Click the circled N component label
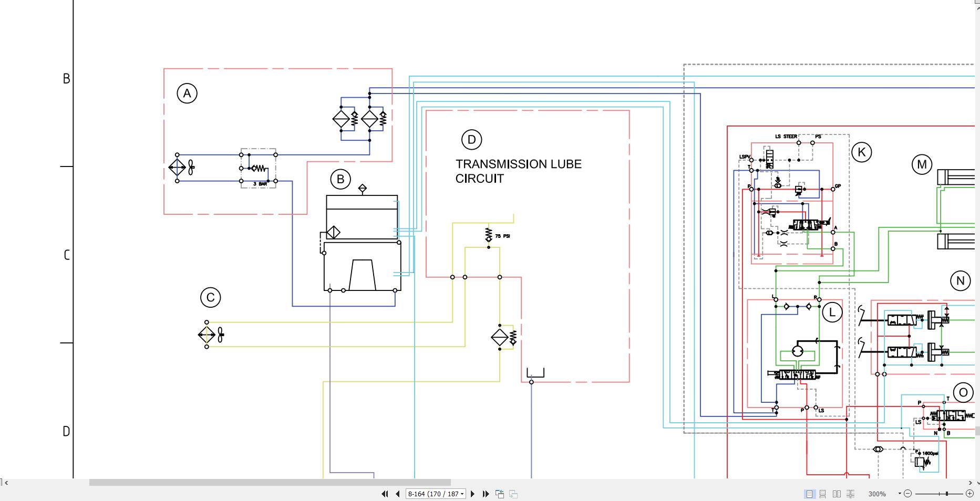Image resolution: width=980 pixels, height=501 pixels. pos(961,281)
